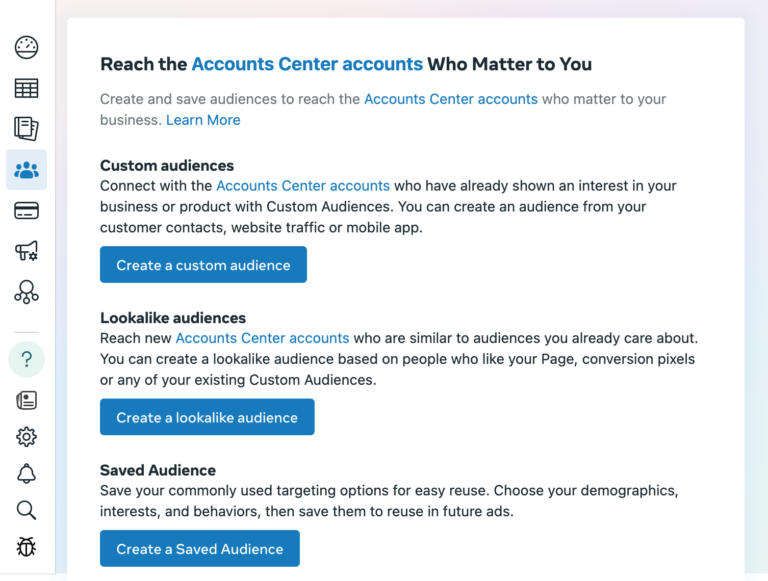This screenshot has width=768, height=581.
Task: Open the Settings gear icon
Action: [x=26, y=436]
